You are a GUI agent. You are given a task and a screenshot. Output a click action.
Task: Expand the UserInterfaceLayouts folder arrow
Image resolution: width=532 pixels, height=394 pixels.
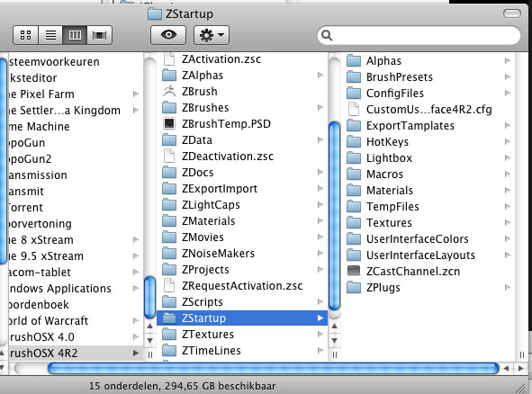coord(508,255)
